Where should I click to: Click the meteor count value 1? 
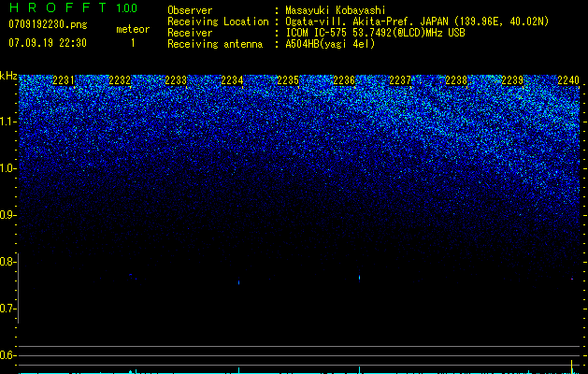pos(133,43)
